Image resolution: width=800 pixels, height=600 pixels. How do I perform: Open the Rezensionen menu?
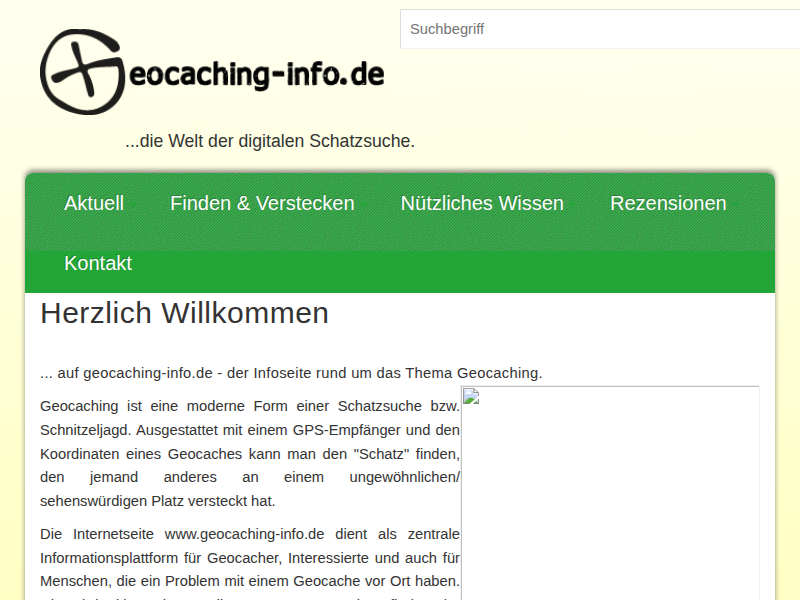(668, 204)
